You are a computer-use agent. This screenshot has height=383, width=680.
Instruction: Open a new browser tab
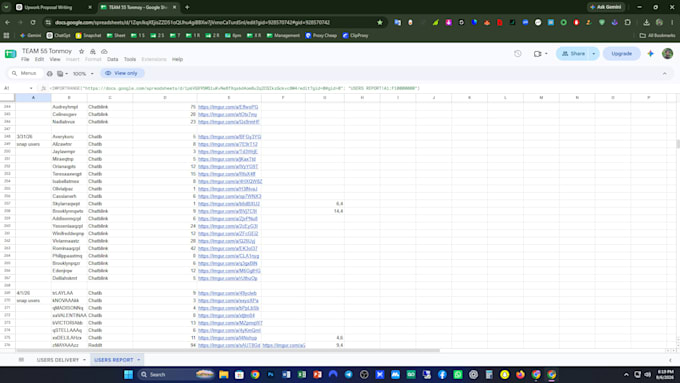187,7
